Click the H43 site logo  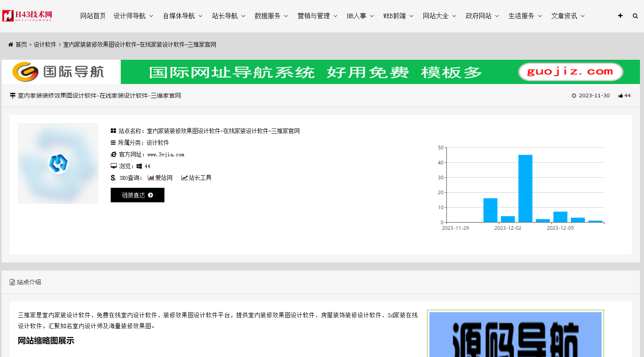[x=27, y=16]
